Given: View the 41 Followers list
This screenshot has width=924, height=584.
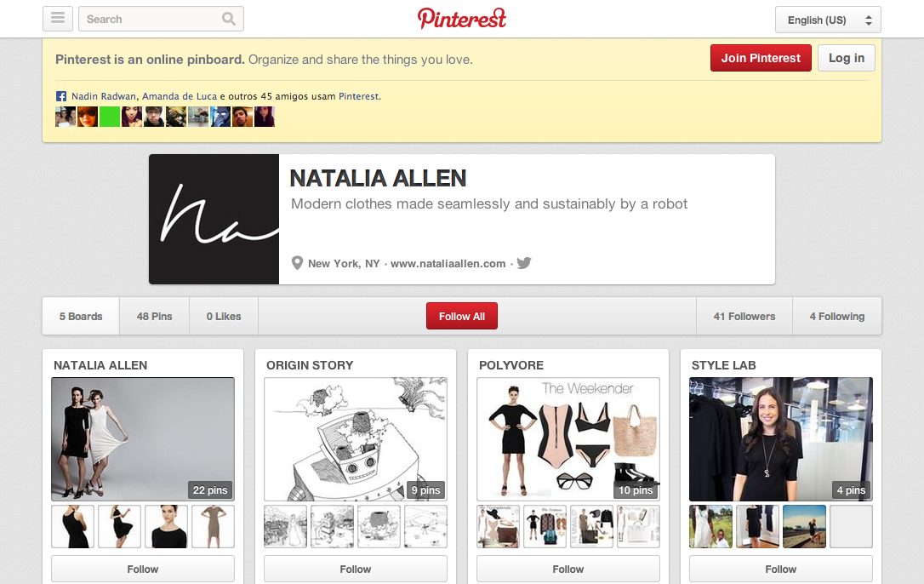Looking at the screenshot, I should 744,316.
